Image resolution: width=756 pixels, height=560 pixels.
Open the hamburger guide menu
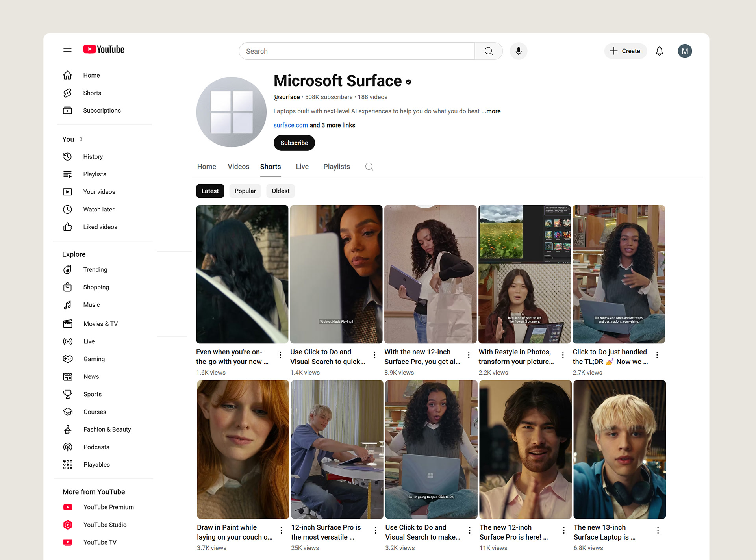coord(67,49)
